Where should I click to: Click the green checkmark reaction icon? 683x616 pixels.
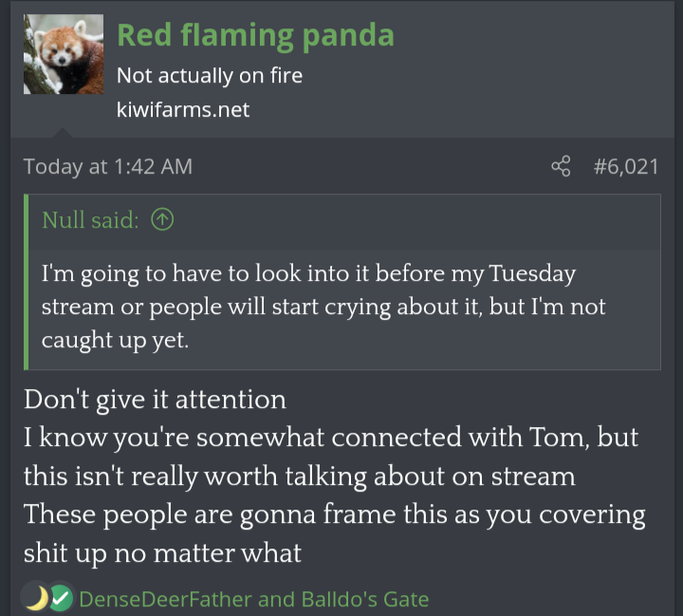(x=61, y=598)
